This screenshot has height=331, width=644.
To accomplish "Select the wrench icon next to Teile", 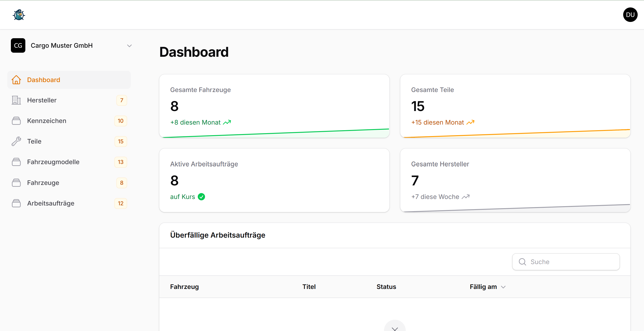I will click(16, 141).
